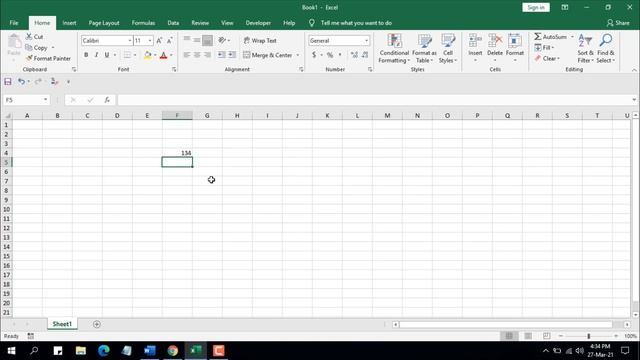640x360 pixels.
Task: Open Word from the Windows taskbar
Action: [150, 350]
